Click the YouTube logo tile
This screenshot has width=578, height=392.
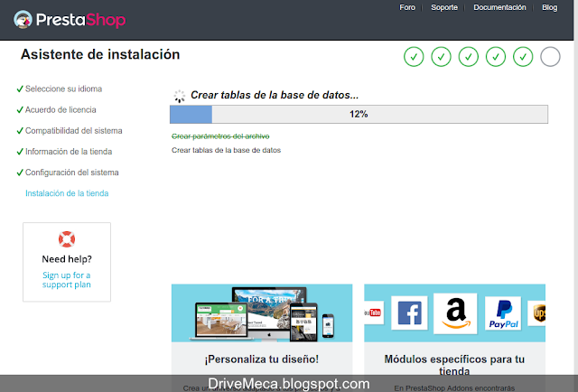(374, 313)
